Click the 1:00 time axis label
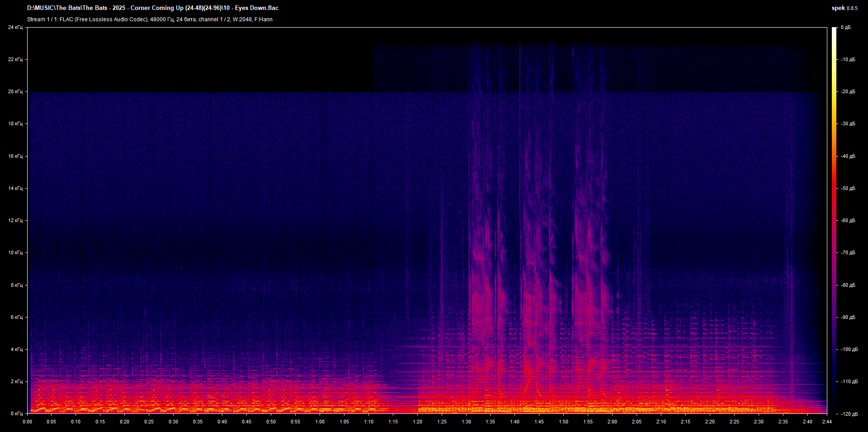This screenshot has width=868, height=432. point(320,422)
